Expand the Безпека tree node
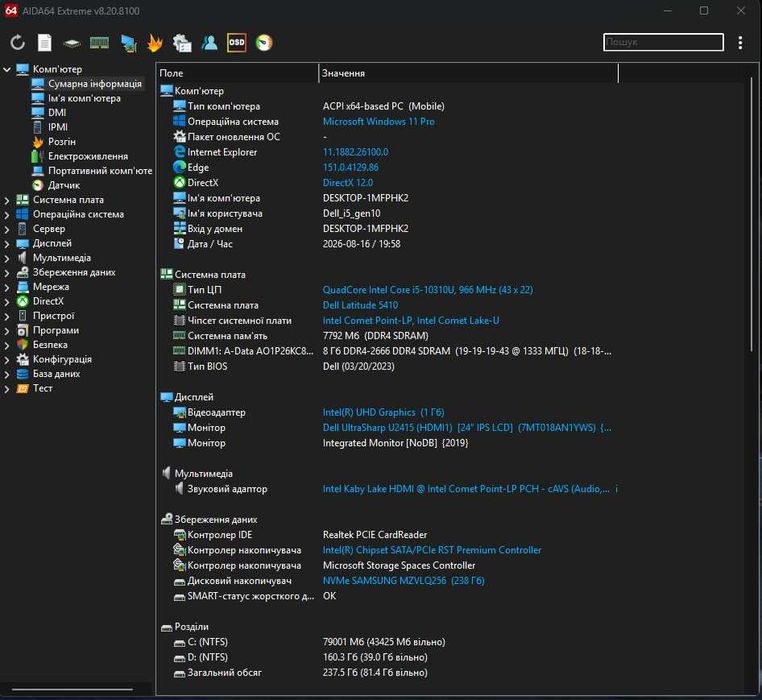The width and height of the screenshot is (762, 700). [7, 346]
